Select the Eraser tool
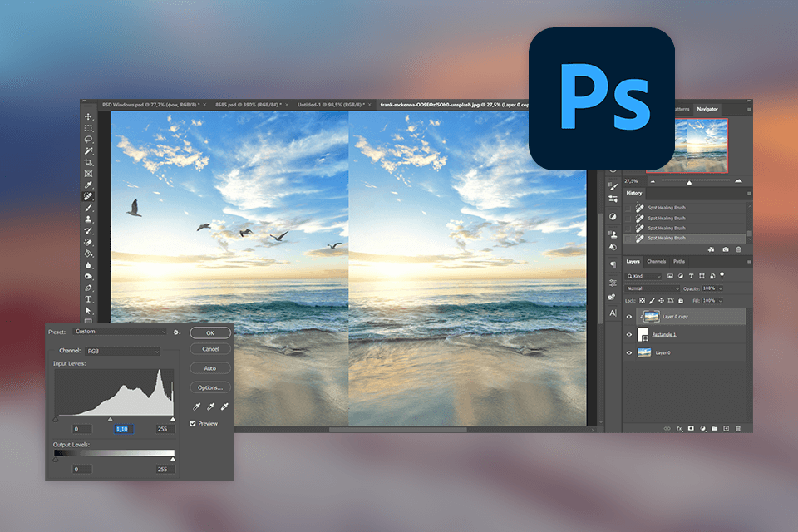 point(89,243)
